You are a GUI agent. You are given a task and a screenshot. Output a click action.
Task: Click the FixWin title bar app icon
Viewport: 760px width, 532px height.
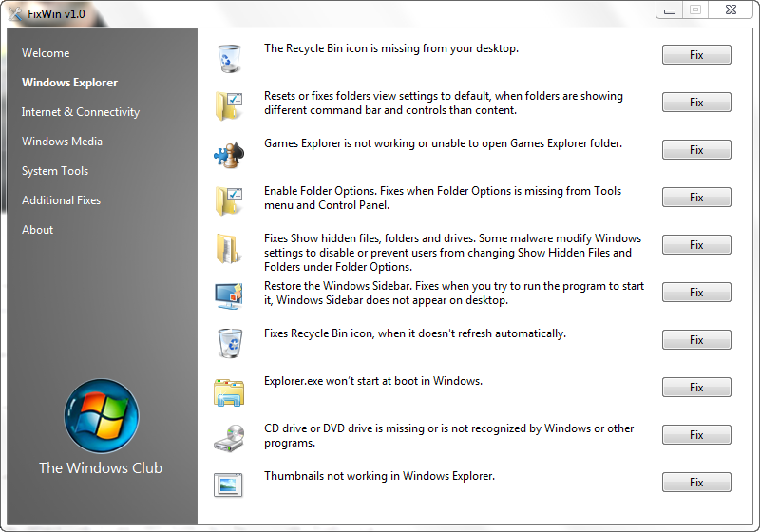pyautogui.click(x=14, y=13)
